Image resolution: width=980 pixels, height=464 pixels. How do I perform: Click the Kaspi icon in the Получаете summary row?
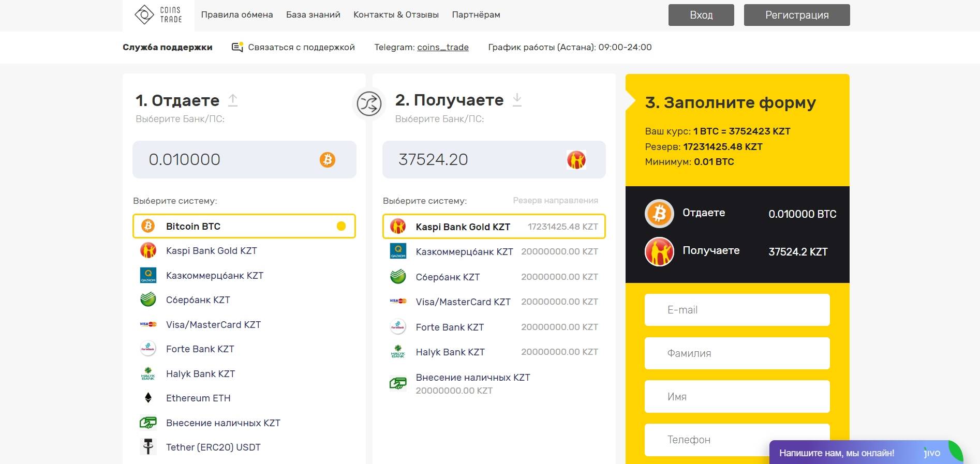(659, 251)
